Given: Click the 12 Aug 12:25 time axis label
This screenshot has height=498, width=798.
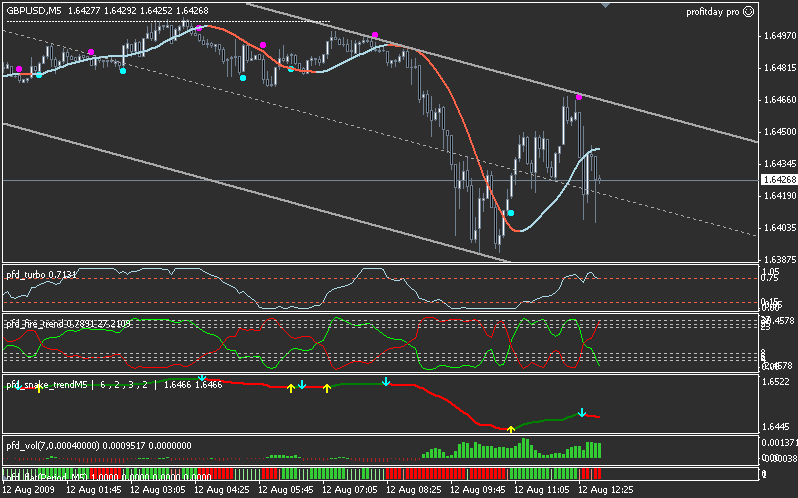Looking at the screenshot, I should 607,490.
